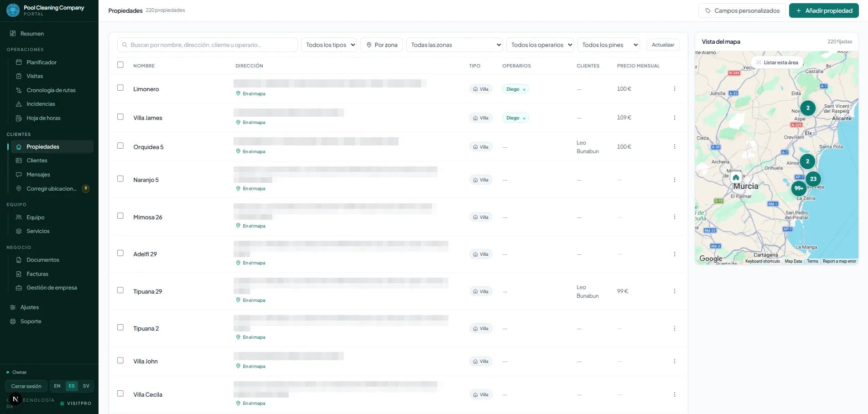Open the Todos los operarios dropdown
The image size is (868, 414).
(x=540, y=45)
